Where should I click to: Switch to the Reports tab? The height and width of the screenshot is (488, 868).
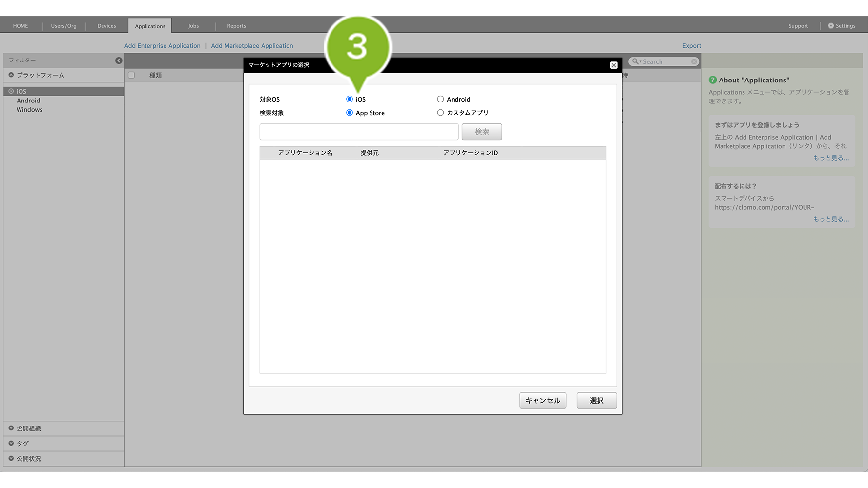point(236,26)
